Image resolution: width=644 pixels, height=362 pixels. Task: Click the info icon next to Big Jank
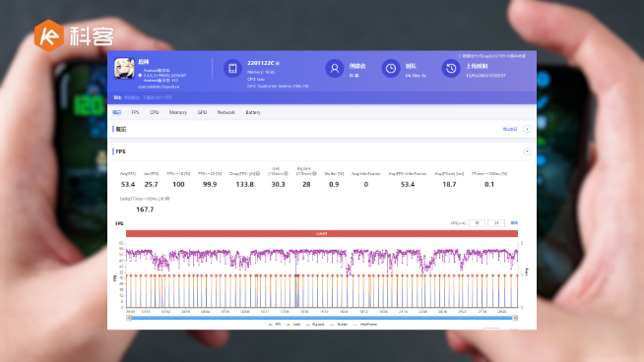click(x=314, y=173)
